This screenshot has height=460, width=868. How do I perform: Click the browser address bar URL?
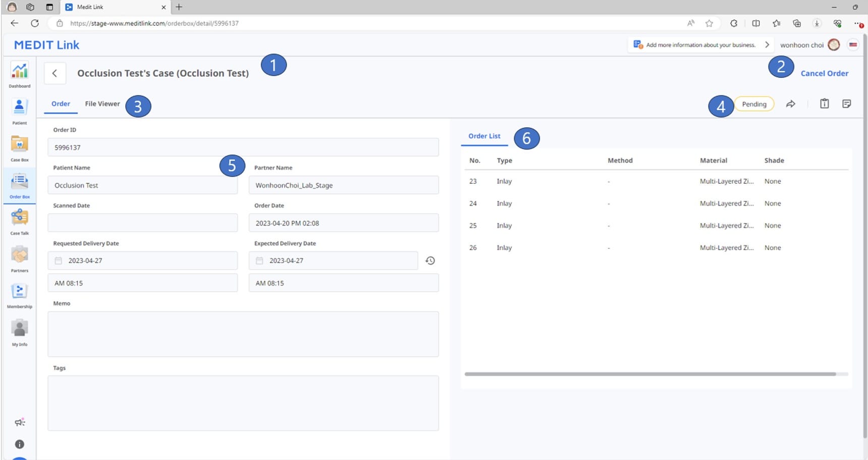pos(154,23)
